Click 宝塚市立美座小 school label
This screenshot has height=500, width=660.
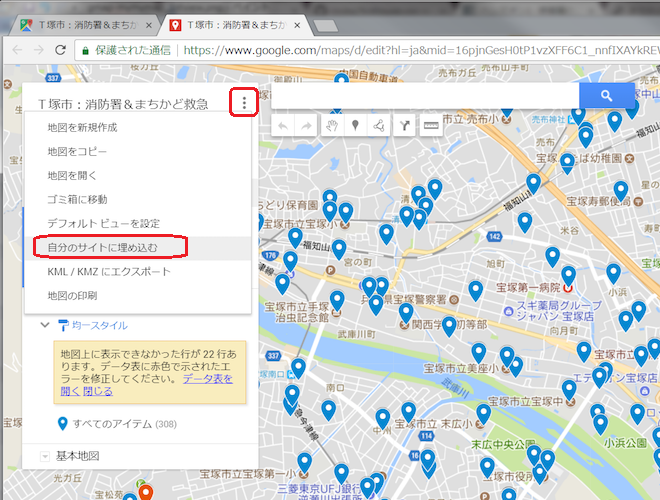click(x=461, y=369)
